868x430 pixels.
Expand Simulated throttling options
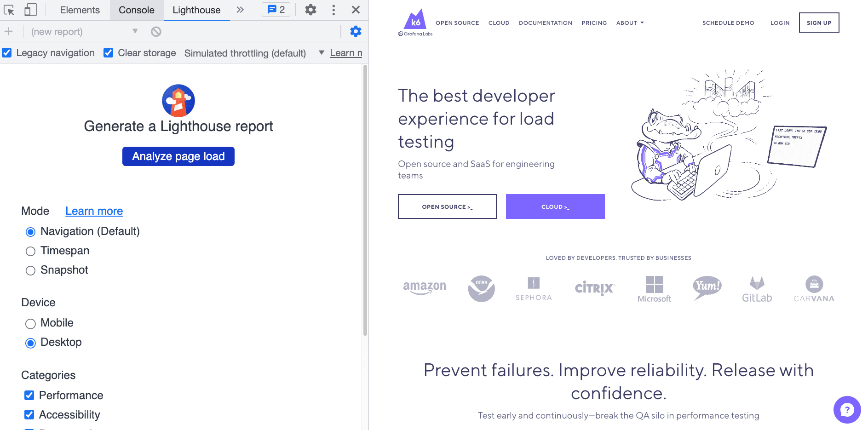tap(321, 53)
